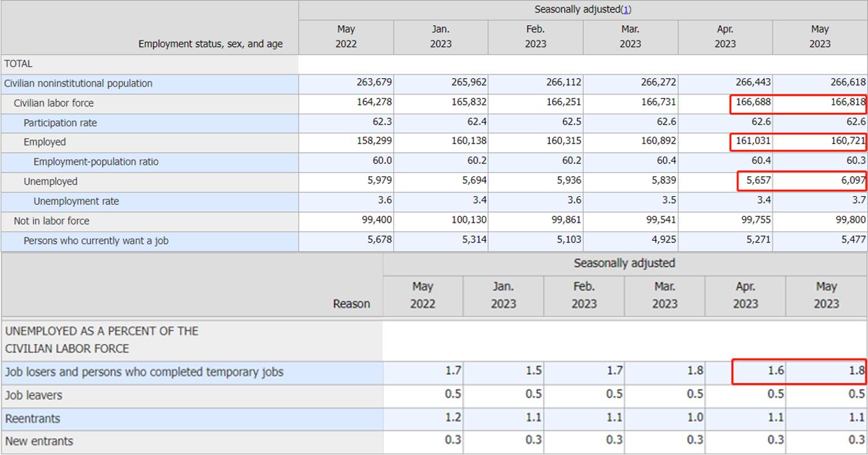
Task: Select the Unemployment rate row label
Action: pyautogui.click(x=76, y=201)
